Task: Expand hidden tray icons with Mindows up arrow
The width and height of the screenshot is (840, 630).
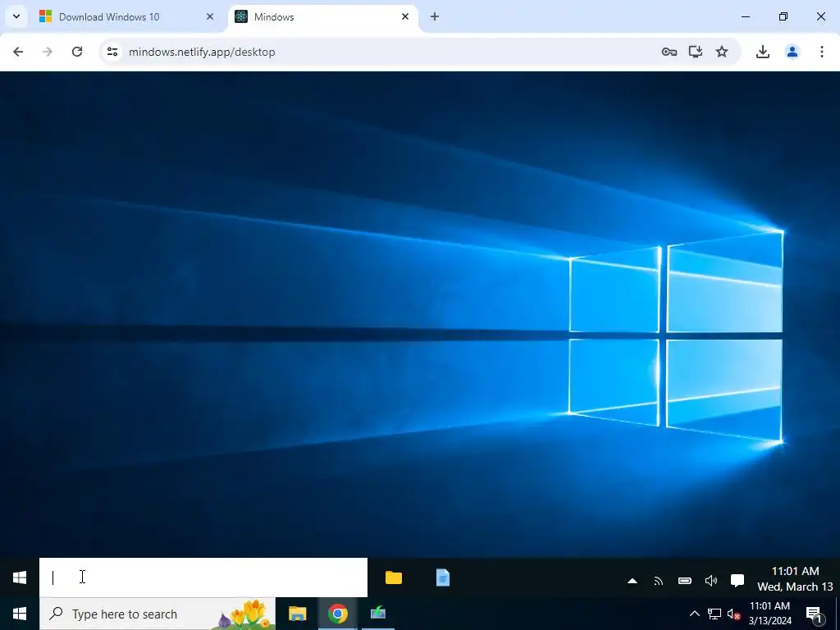Action: (x=632, y=581)
